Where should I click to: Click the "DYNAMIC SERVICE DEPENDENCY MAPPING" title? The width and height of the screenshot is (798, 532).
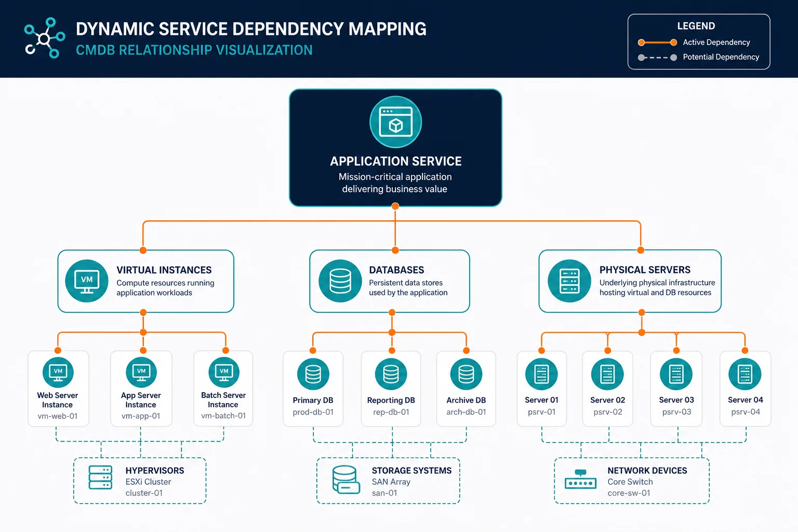point(251,29)
